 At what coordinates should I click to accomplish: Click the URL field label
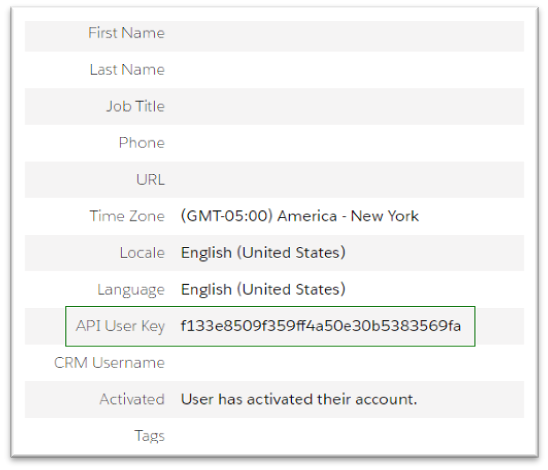tap(150, 180)
